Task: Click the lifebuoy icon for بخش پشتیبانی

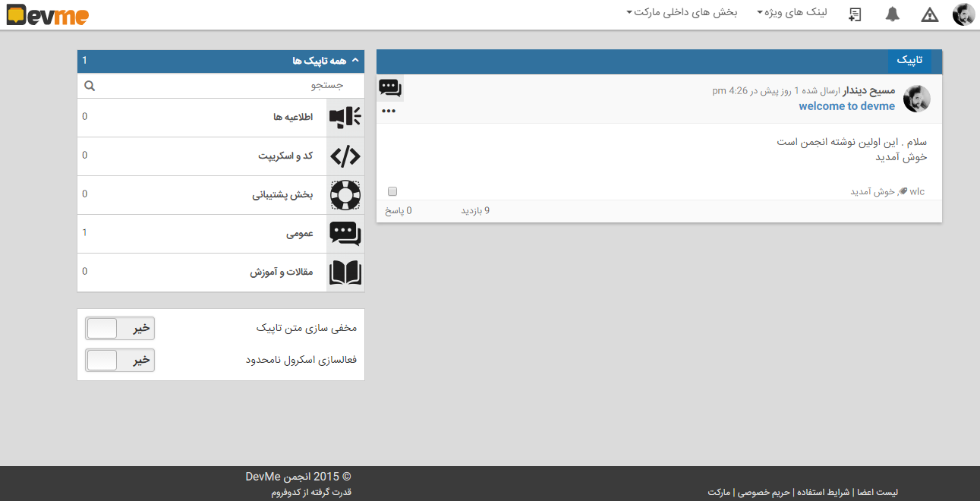Action: click(x=345, y=195)
